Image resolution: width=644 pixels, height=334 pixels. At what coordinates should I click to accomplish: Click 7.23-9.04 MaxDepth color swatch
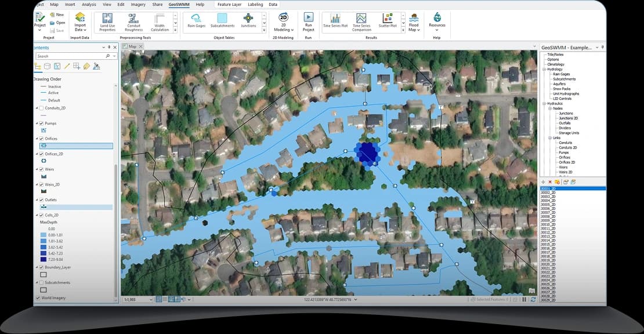(43, 259)
